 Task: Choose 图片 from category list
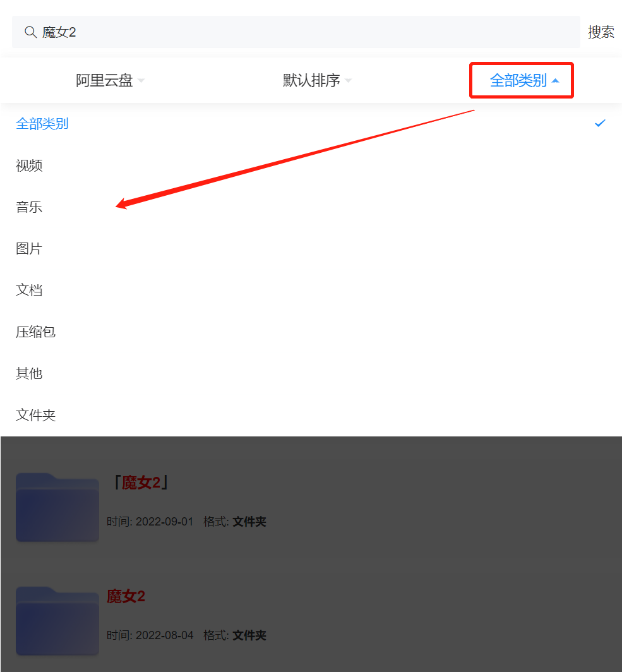tap(29, 249)
